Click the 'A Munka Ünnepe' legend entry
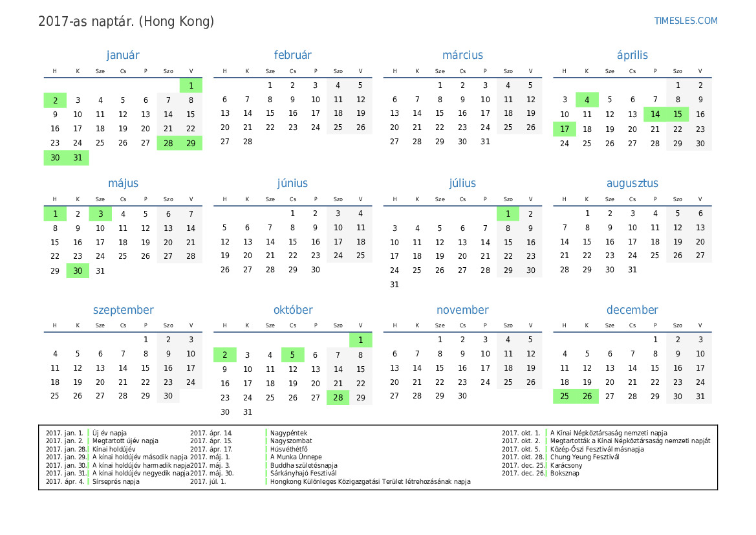 (x=296, y=457)
